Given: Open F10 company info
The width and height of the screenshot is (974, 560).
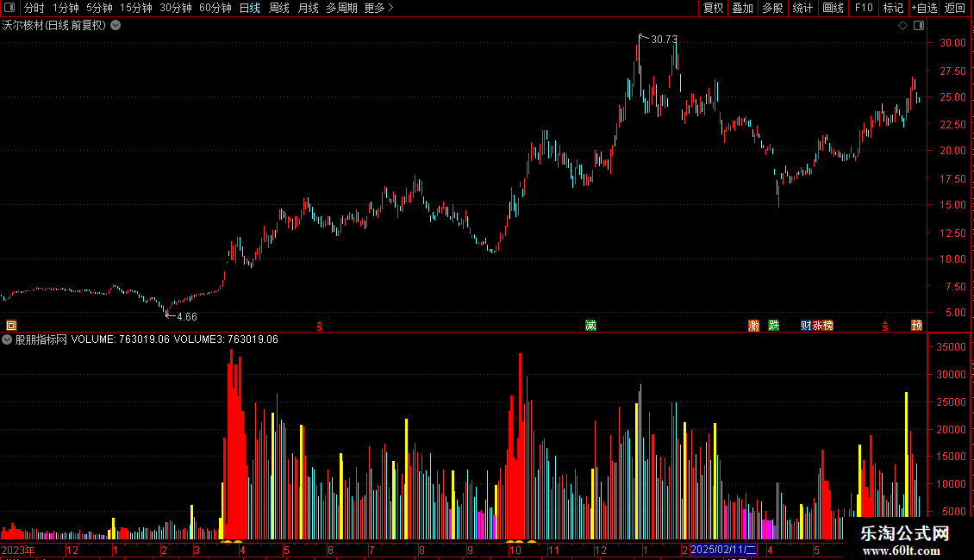Looking at the screenshot, I should tap(864, 8).
